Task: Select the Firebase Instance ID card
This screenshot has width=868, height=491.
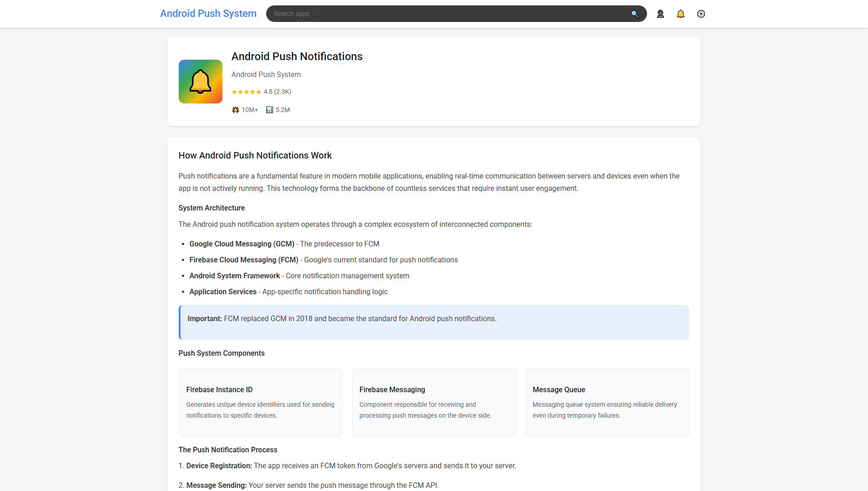Action: [x=261, y=402]
